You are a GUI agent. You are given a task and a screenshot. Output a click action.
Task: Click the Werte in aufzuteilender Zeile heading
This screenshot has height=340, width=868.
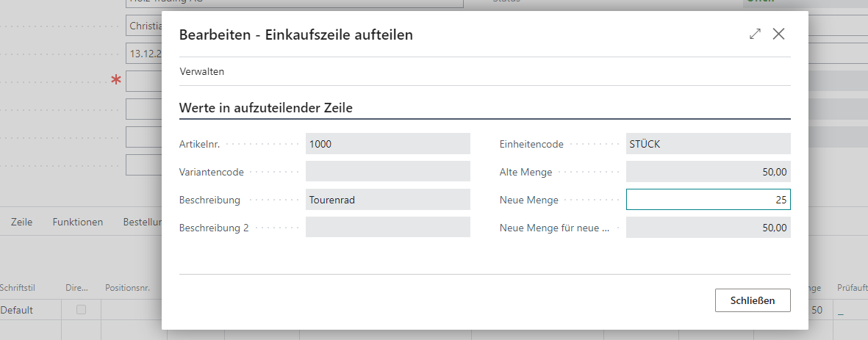pos(266,108)
